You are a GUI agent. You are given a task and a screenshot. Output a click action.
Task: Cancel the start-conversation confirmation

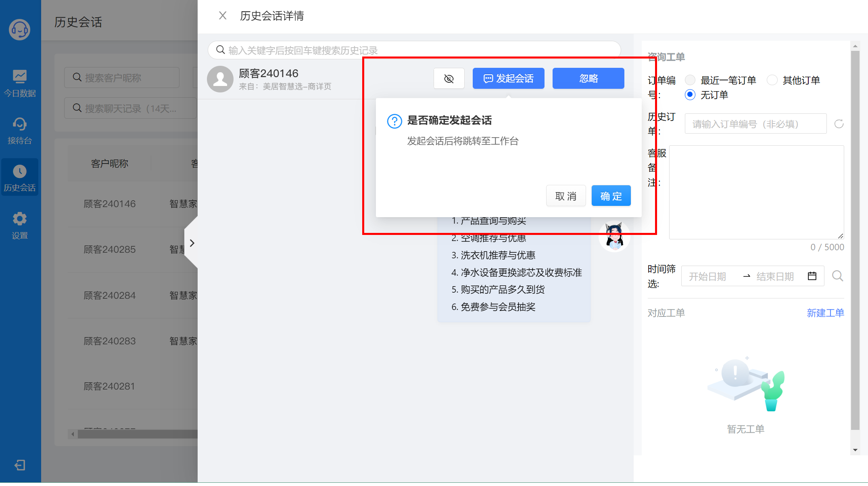coord(565,196)
